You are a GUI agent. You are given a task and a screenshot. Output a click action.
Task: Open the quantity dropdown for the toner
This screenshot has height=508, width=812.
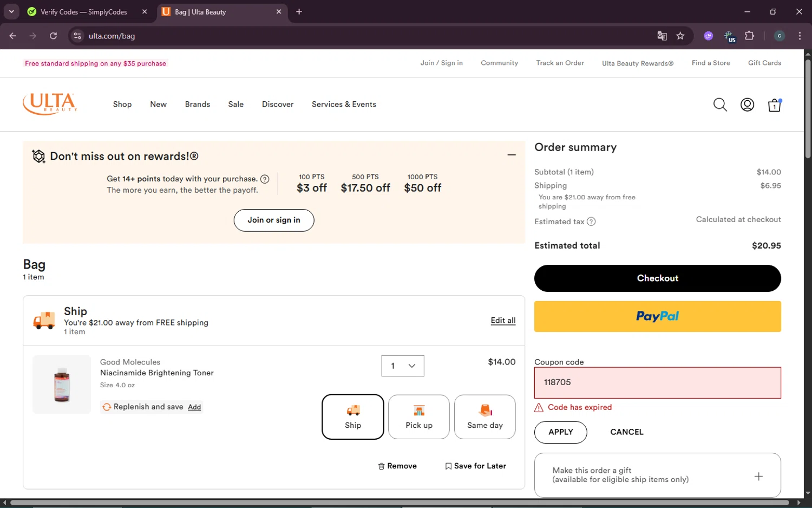click(403, 366)
